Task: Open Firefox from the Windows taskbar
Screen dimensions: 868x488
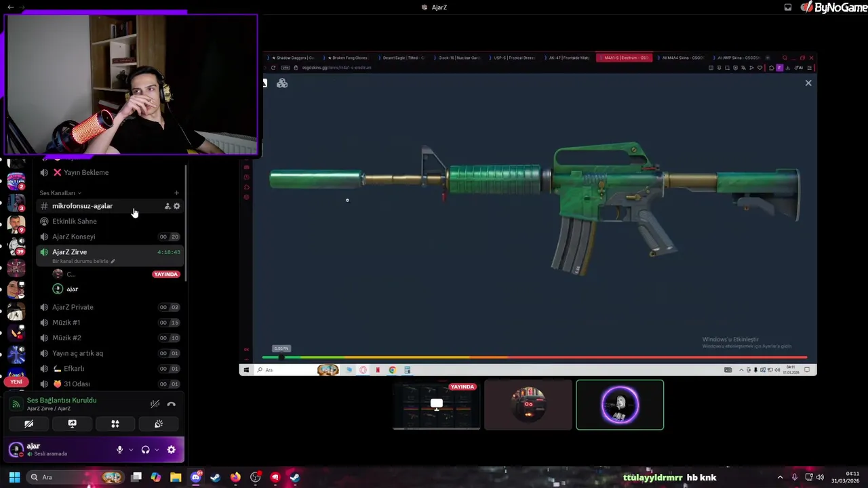Action: click(235, 477)
